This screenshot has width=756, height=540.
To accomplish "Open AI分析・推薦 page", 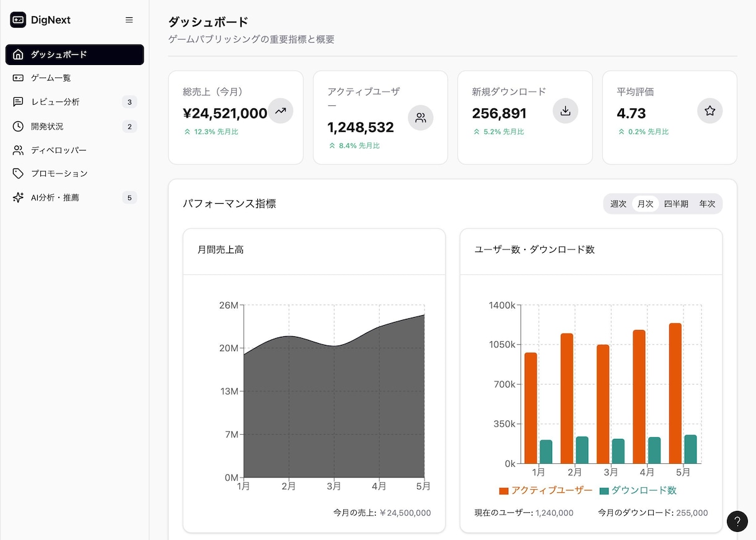I will point(74,198).
